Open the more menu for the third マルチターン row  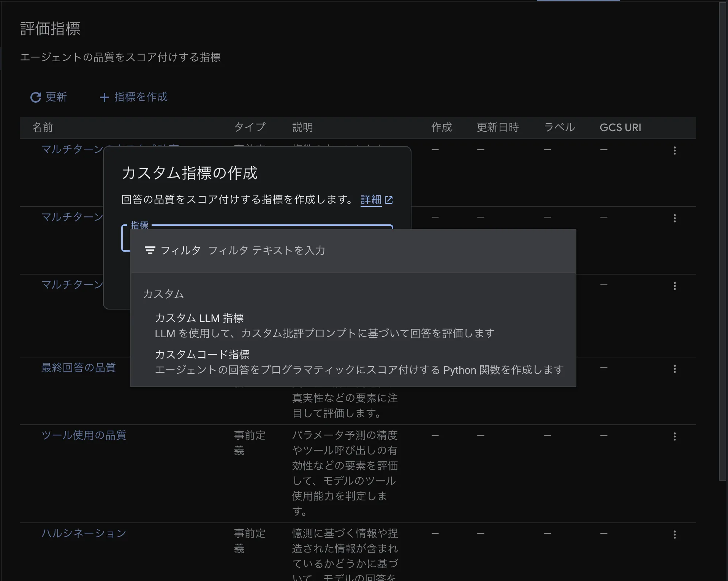(675, 286)
